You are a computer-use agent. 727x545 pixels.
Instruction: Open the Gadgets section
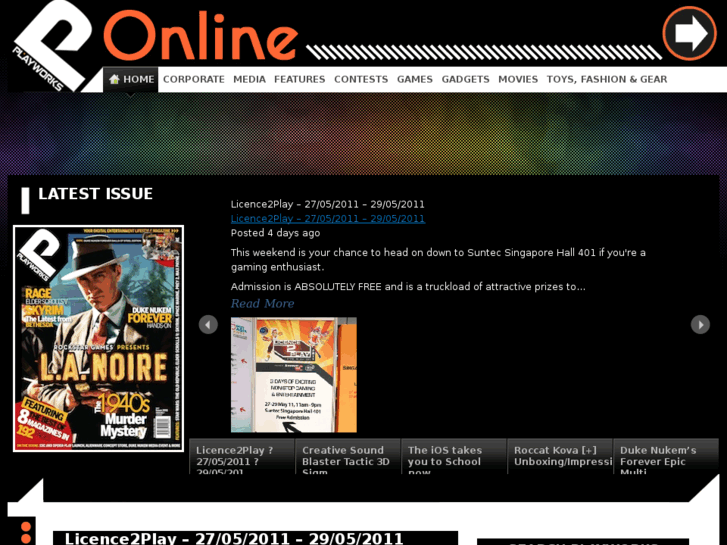pos(466,79)
